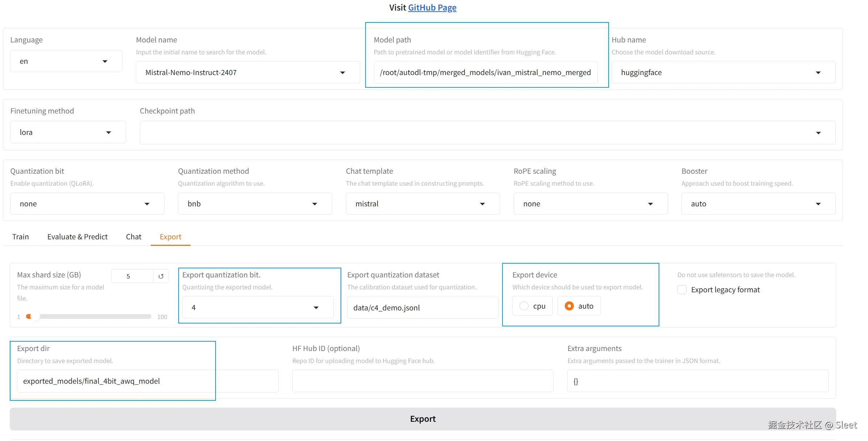The image size is (868, 441).
Task: Open the GitHub Page link
Action: pos(432,8)
